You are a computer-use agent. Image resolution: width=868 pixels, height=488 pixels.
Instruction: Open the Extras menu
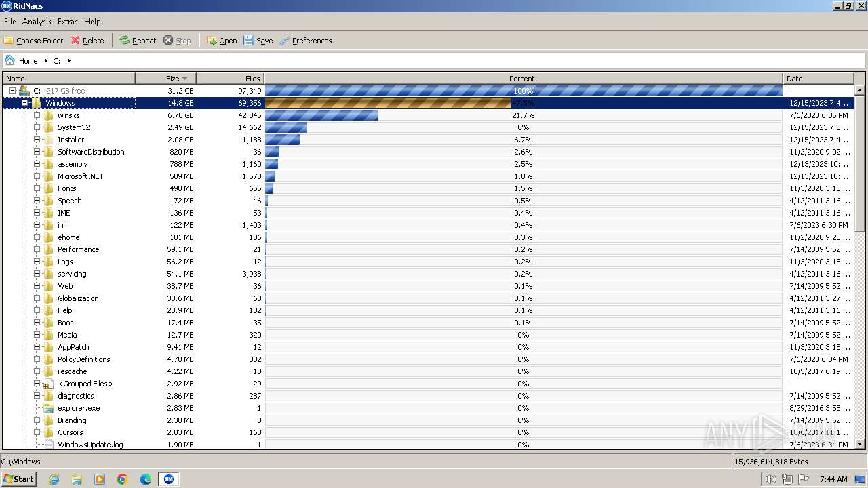click(x=67, y=22)
